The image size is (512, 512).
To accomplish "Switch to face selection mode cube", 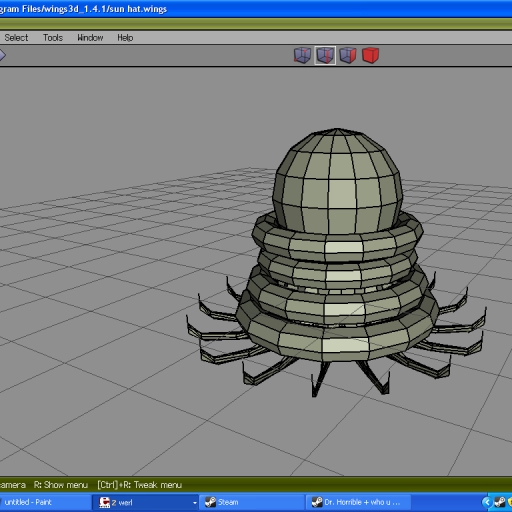I will [x=348, y=55].
